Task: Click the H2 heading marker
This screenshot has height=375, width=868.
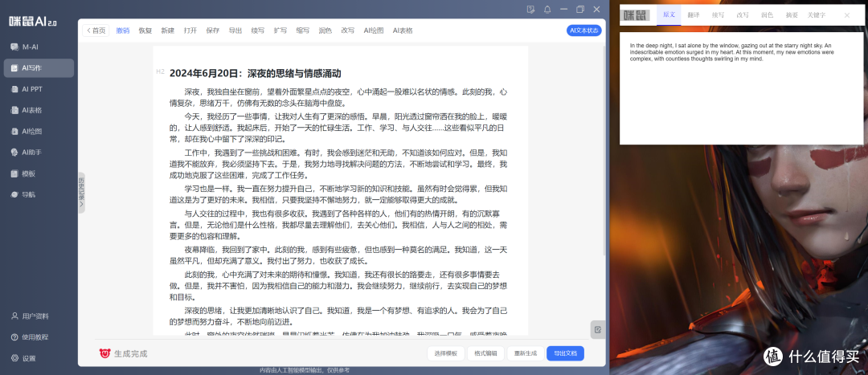Action: [161, 72]
